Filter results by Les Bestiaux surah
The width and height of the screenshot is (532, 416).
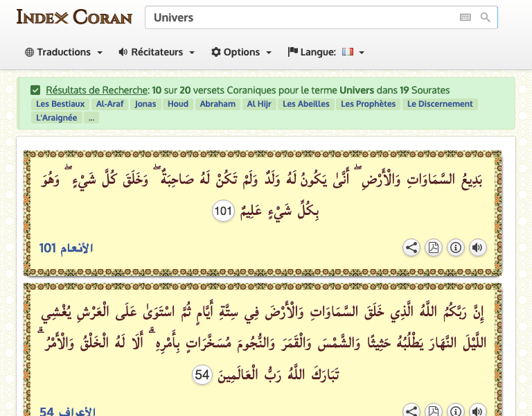coord(60,104)
